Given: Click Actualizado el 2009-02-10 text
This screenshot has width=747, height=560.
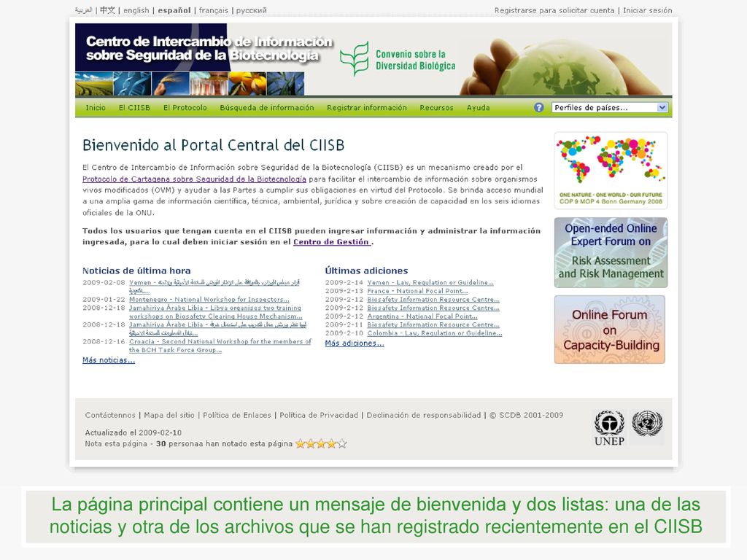Looking at the screenshot, I should [x=133, y=433].
